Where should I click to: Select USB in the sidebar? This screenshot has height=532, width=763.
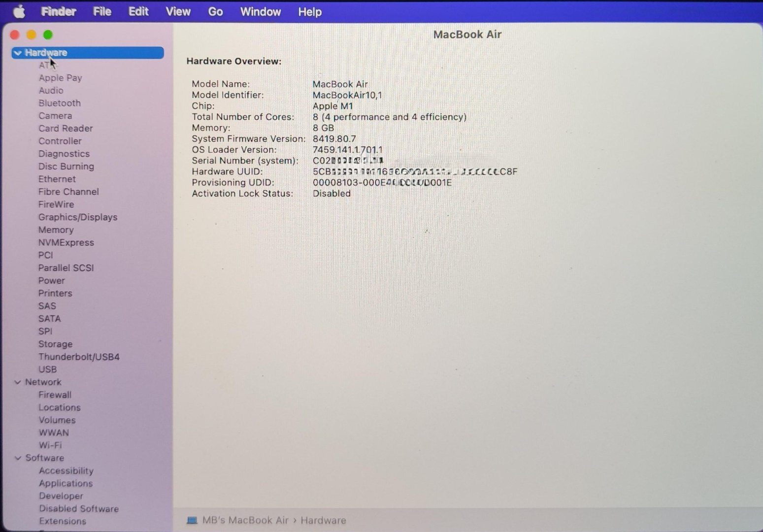point(47,369)
